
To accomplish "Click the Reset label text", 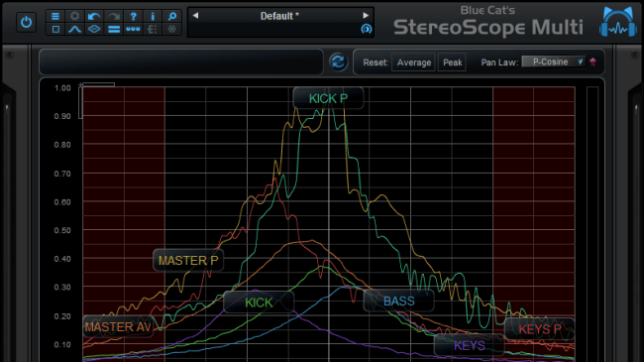I will (376, 62).
